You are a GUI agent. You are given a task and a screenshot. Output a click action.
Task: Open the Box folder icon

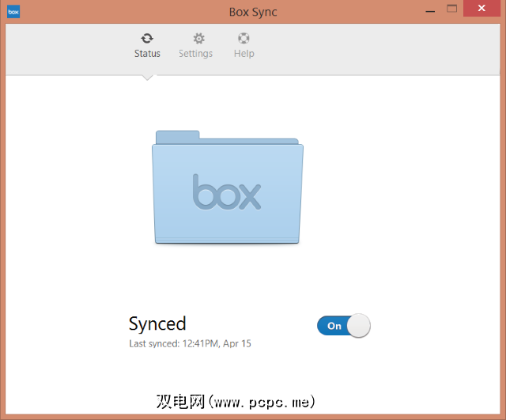coord(228,187)
